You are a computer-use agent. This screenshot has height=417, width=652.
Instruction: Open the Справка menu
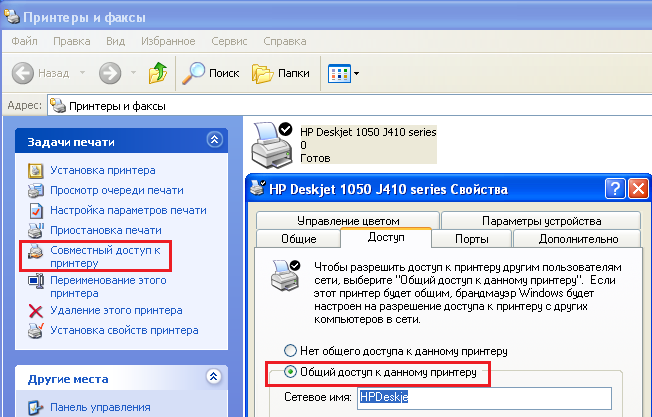pos(285,41)
